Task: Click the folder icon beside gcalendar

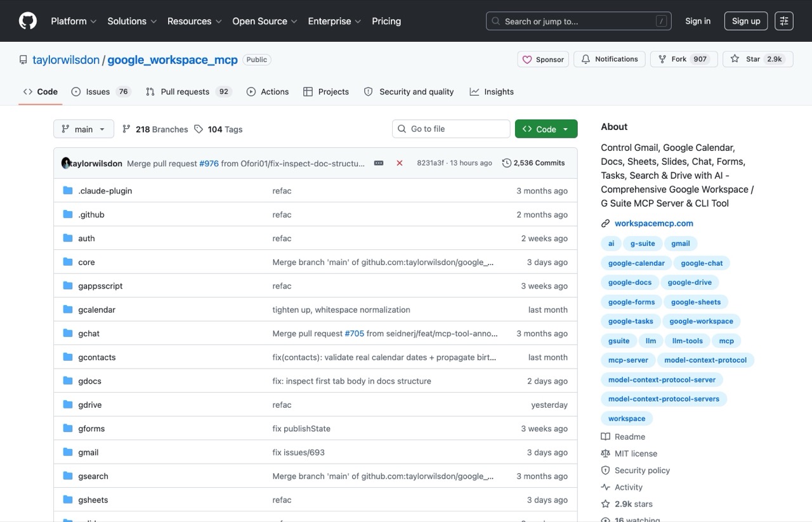Action: pyautogui.click(x=68, y=310)
